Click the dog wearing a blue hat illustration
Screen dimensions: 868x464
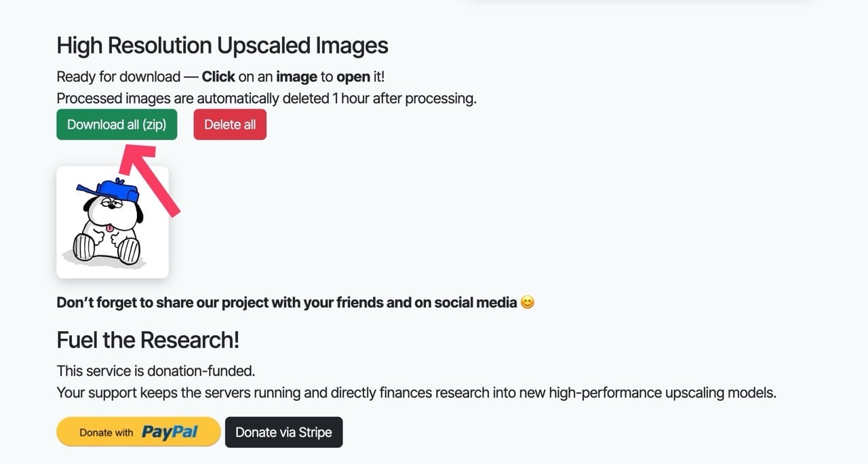pos(112,220)
